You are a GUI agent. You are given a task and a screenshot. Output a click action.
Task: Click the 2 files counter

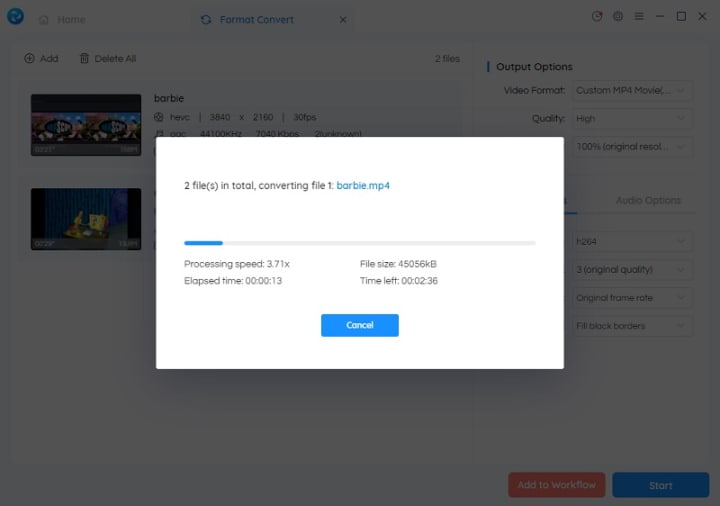tap(447, 58)
